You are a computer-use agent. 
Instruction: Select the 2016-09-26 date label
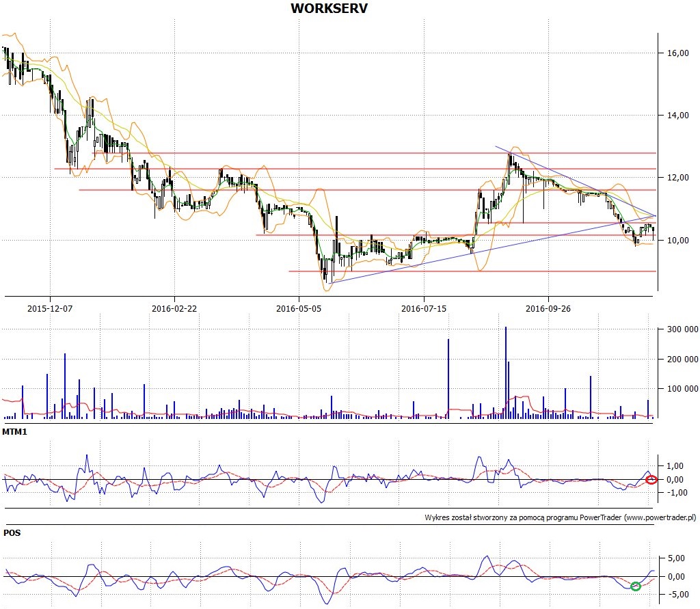tap(548, 308)
